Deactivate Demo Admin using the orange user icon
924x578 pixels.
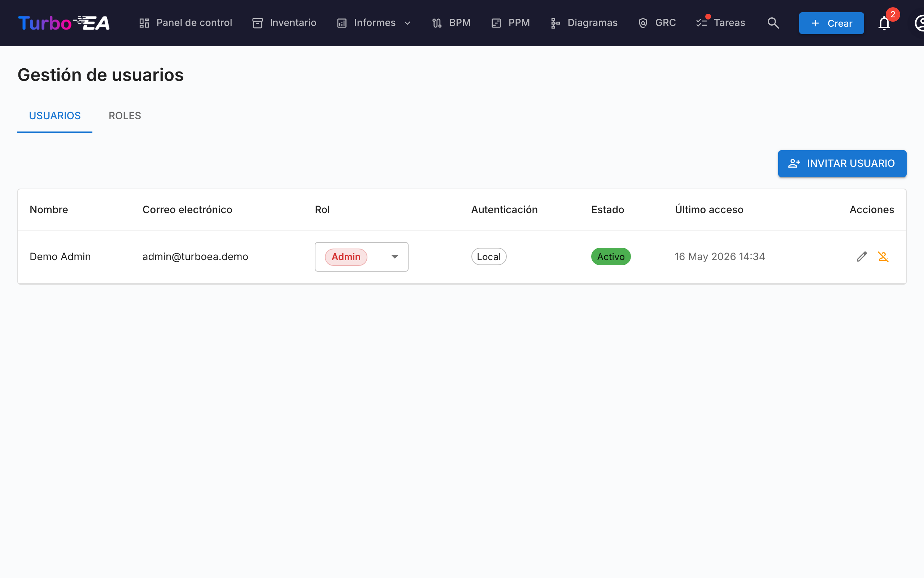[x=883, y=256]
